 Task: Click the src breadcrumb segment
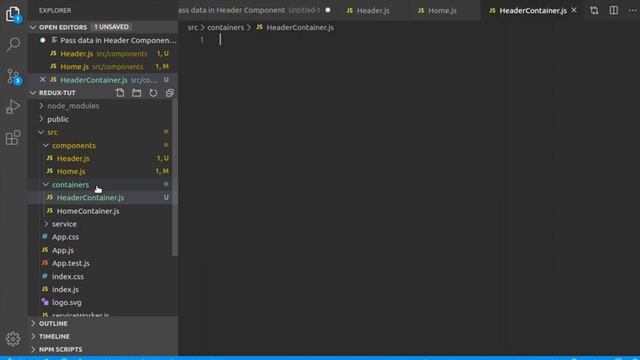click(x=193, y=27)
